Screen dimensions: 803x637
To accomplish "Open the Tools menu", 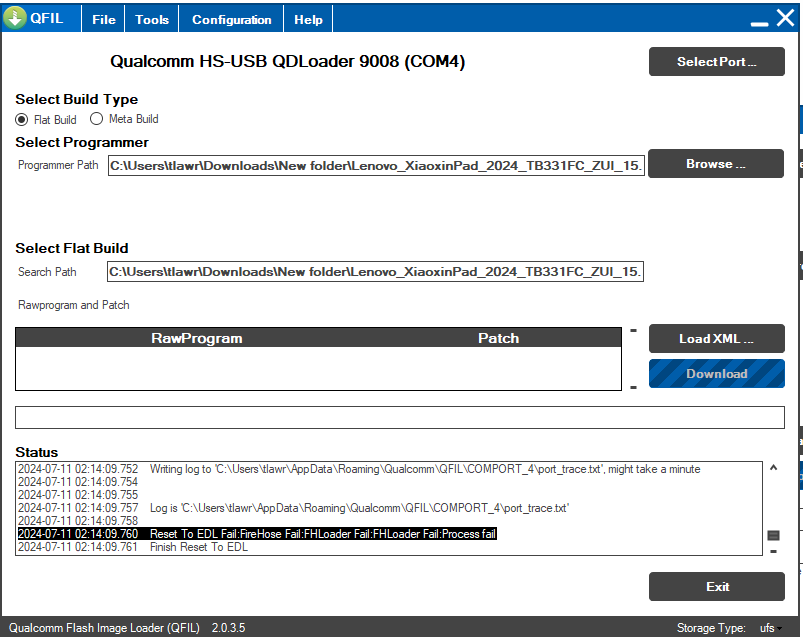I will tap(152, 19).
